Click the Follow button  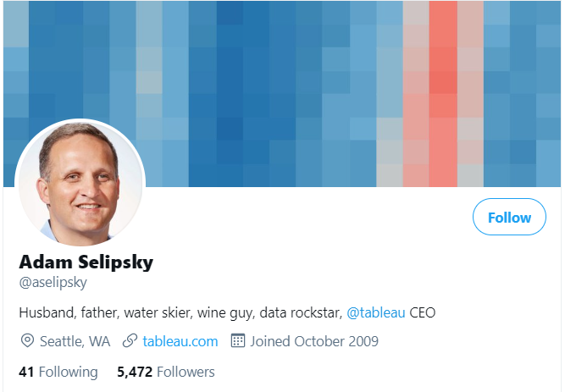click(509, 217)
